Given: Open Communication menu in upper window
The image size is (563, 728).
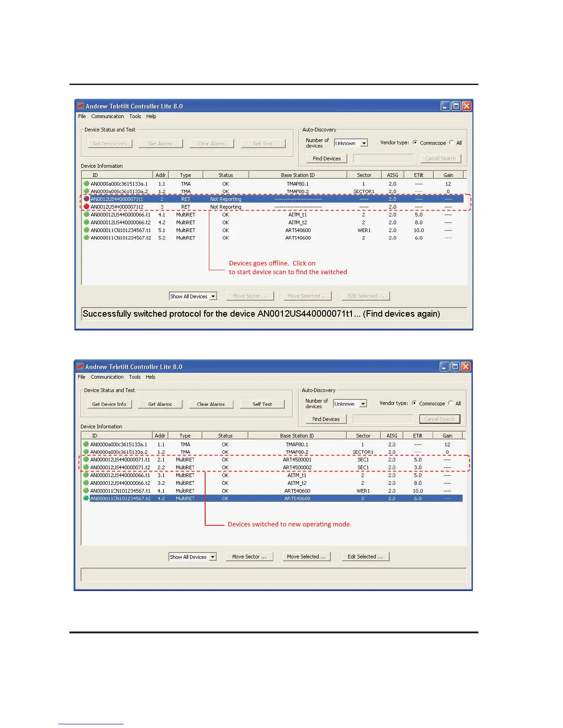Looking at the screenshot, I should click(x=108, y=116).
